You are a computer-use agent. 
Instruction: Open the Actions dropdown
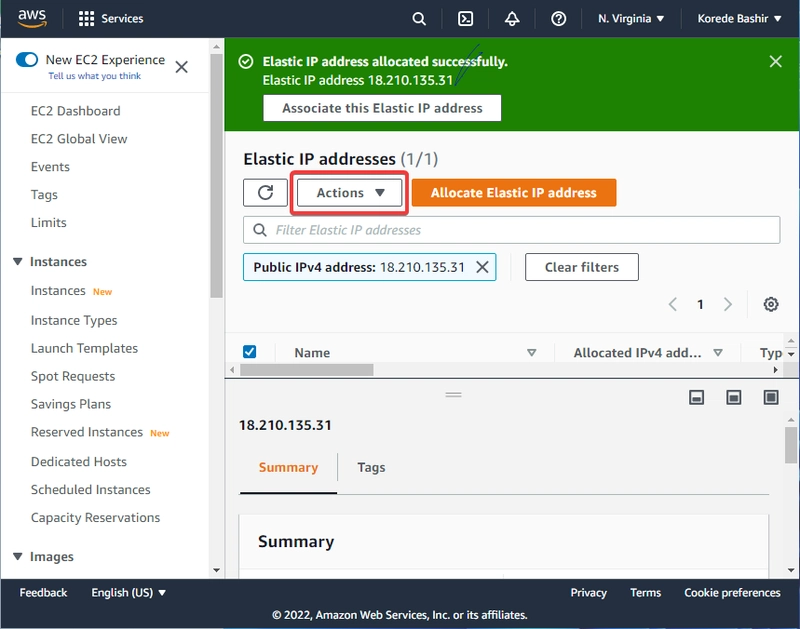pyautogui.click(x=349, y=193)
